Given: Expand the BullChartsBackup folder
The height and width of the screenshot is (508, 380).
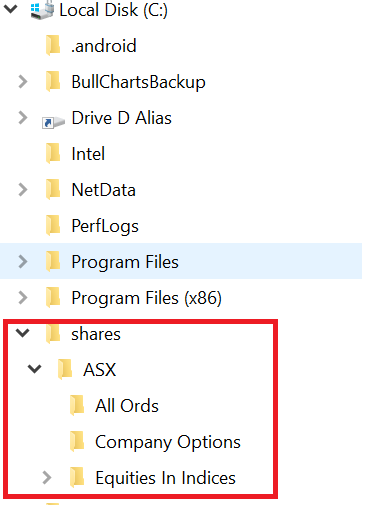Looking at the screenshot, I should pos(23,81).
